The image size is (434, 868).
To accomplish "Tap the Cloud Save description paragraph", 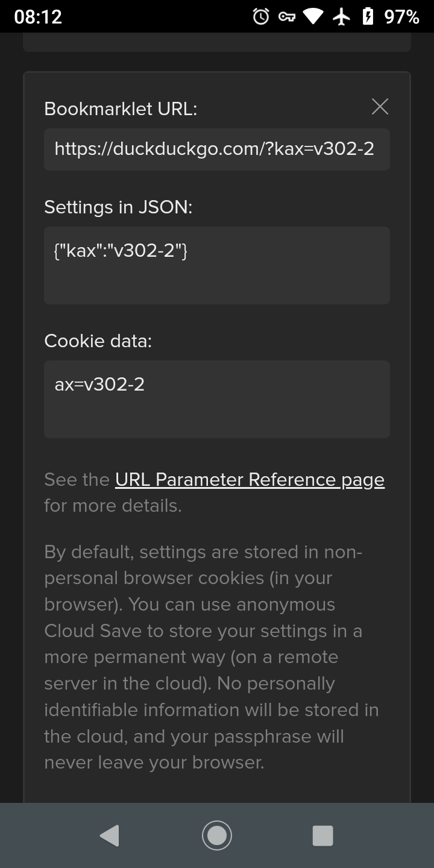I will pyautogui.click(x=212, y=657).
